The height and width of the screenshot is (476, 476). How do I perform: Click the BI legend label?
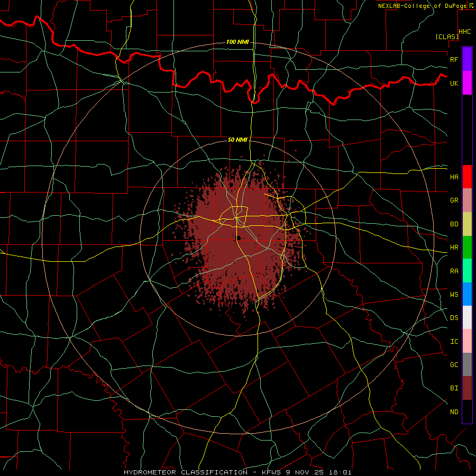point(454,388)
